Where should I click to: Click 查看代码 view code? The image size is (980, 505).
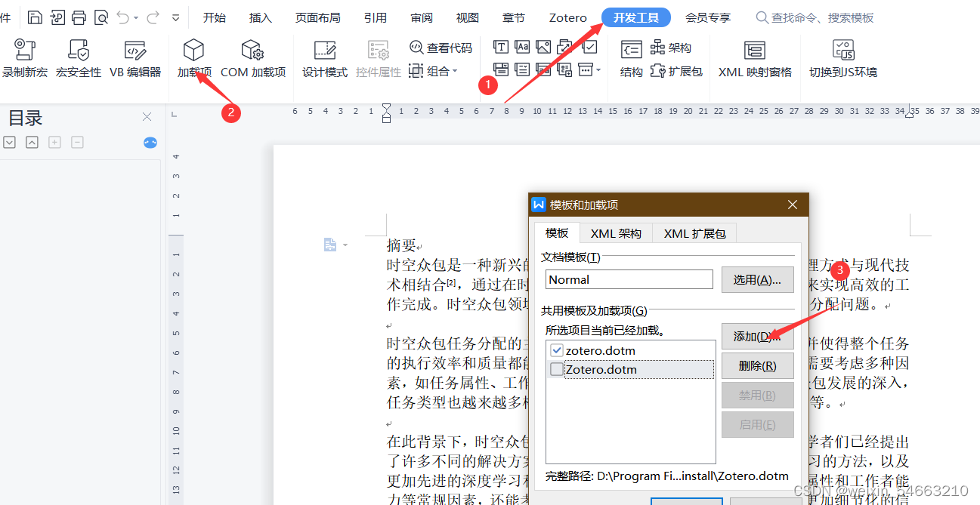441,48
